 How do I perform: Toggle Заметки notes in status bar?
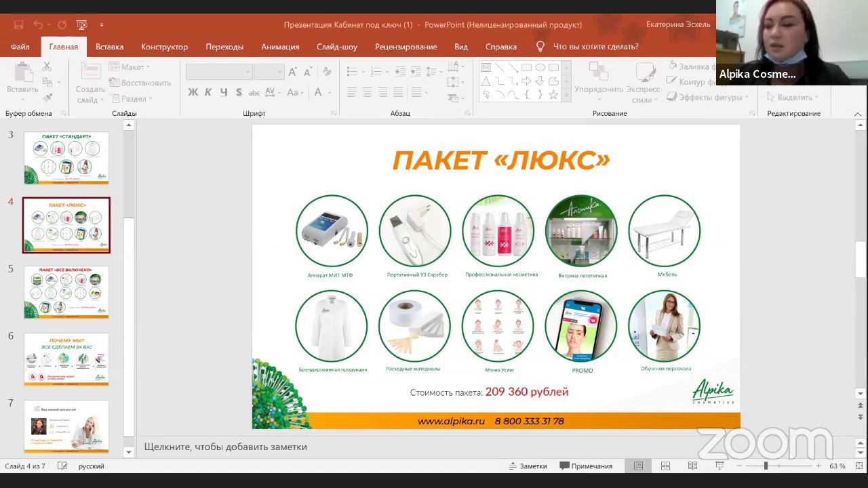[528, 466]
